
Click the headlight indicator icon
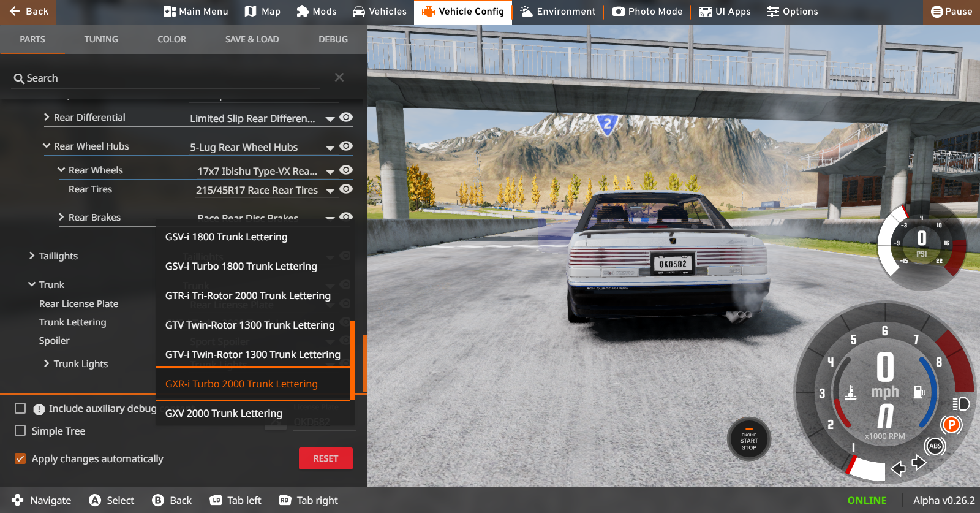pos(961,403)
